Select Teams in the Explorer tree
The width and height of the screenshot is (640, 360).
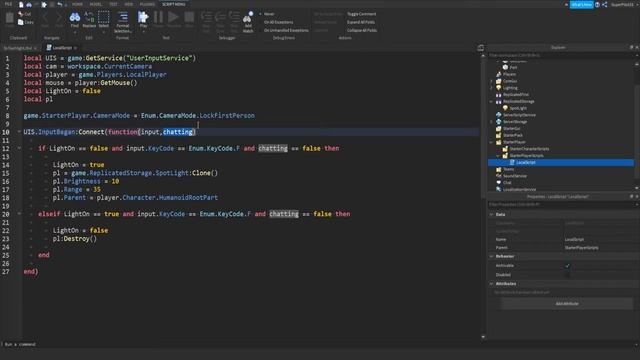[x=509, y=169]
